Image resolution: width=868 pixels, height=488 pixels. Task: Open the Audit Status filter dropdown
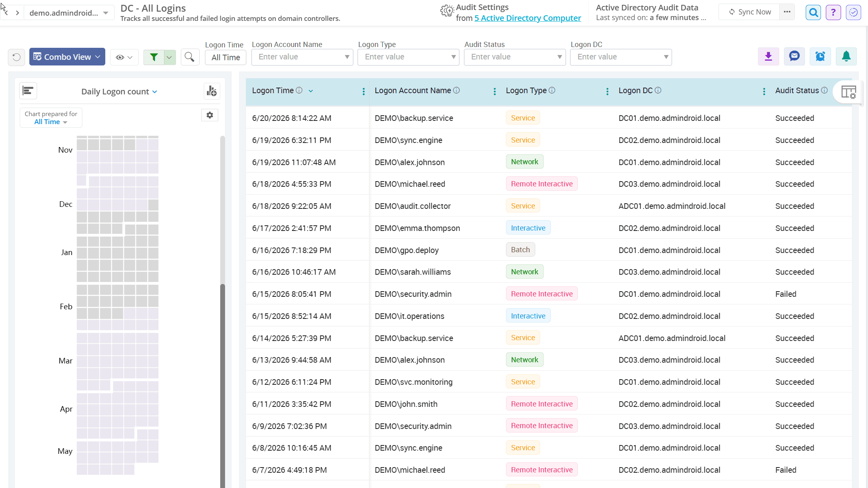coord(515,57)
